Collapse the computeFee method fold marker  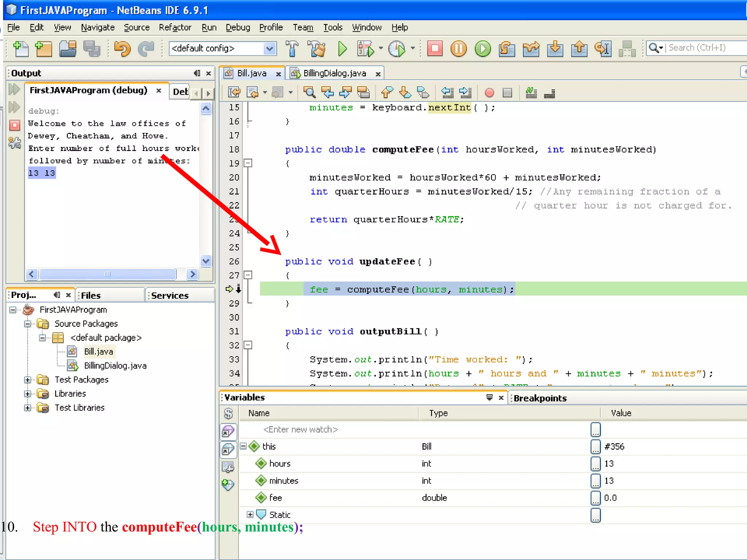click(248, 163)
